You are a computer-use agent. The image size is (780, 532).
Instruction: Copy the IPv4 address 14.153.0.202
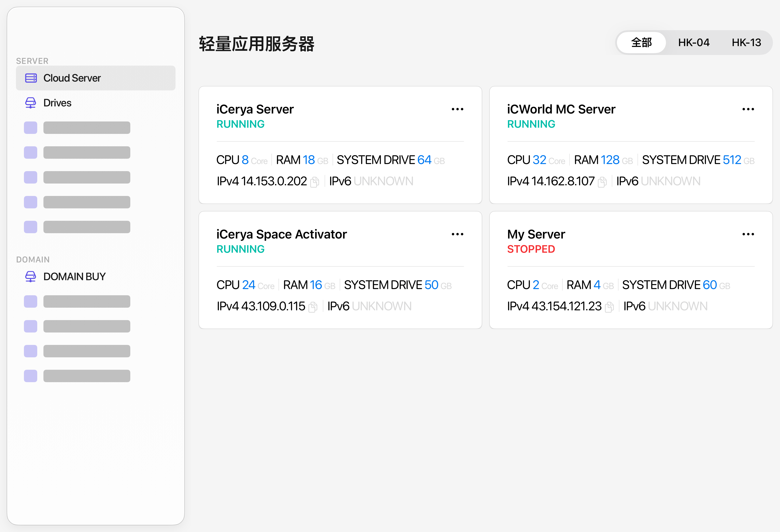(314, 182)
